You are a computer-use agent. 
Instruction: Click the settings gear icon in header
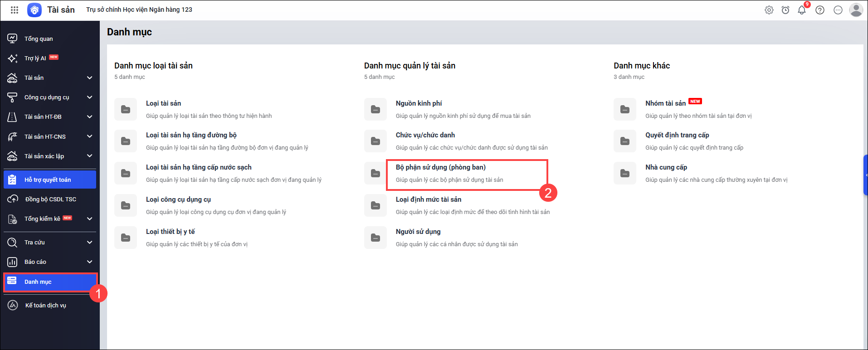[769, 10]
